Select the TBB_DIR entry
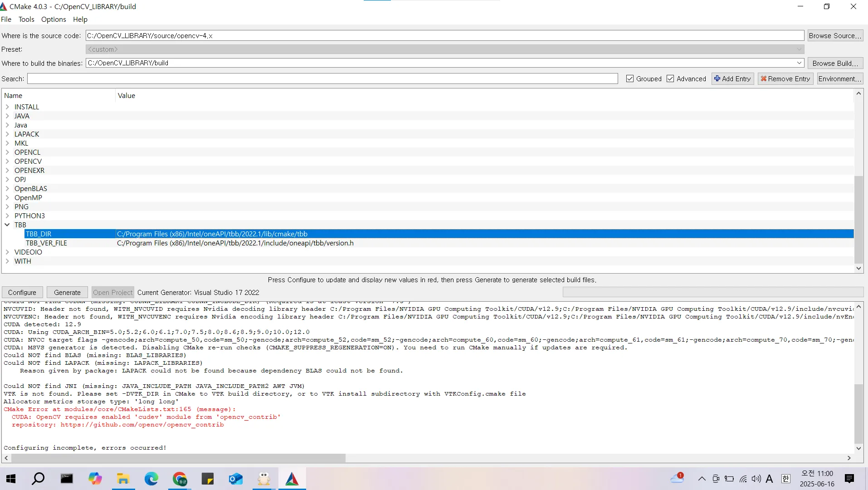Screen dimensions: 868x490 [x=39, y=234]
